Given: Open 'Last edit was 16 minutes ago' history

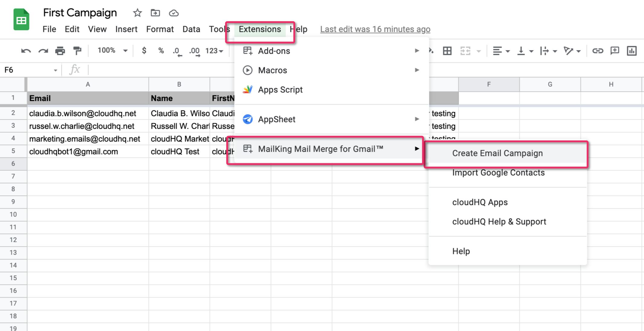Looking at the screenshot, I should [x=375, y=29].
